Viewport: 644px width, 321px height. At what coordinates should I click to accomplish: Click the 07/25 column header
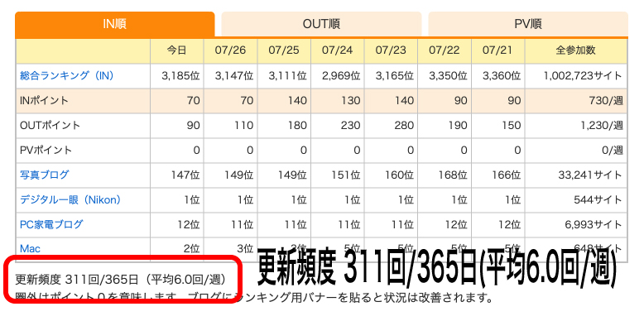tap(284, 51)
